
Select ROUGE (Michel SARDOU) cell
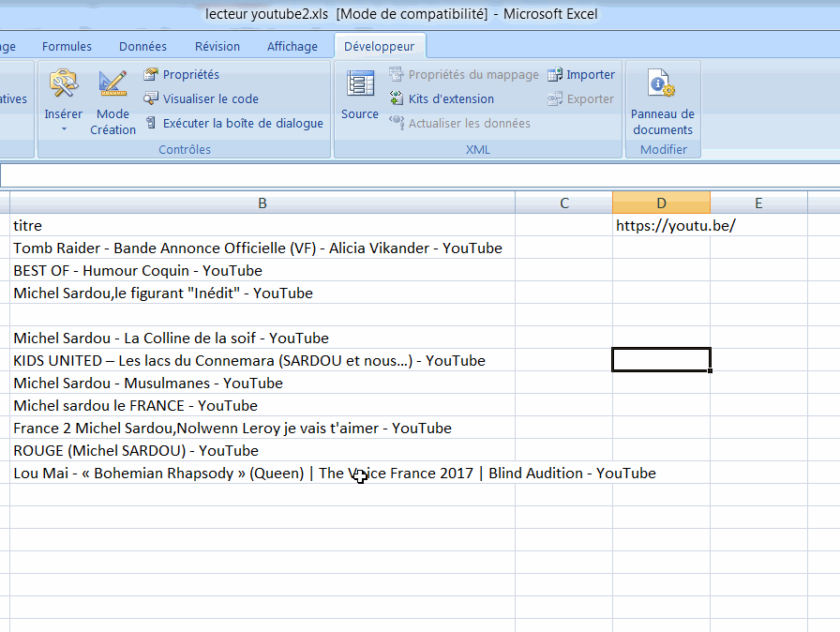(x=262, y=450)
